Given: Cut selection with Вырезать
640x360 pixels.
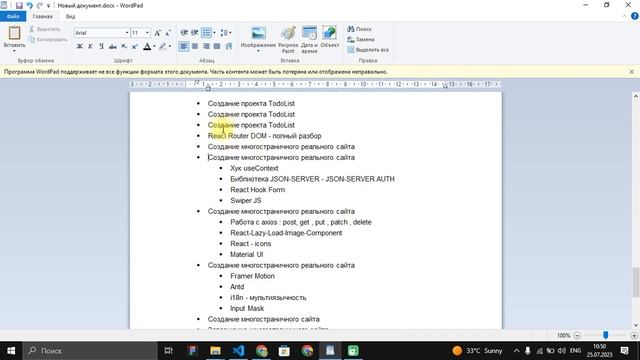Looking at the screenshot, I should point(44,29).
